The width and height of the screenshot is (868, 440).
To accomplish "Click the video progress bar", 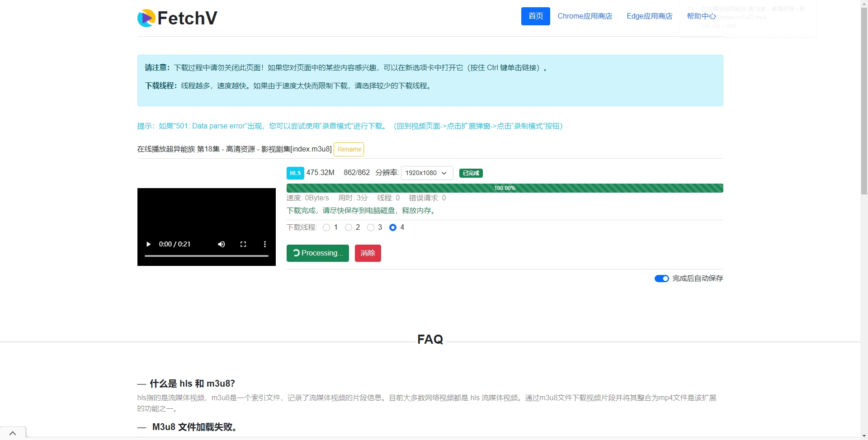I will (x=207, y=256).
